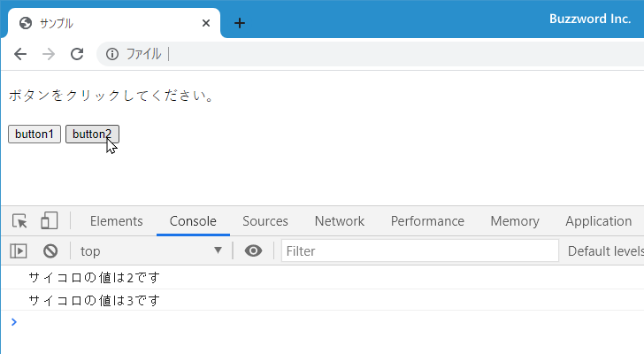Click the console Filter input field

(419, 251)
